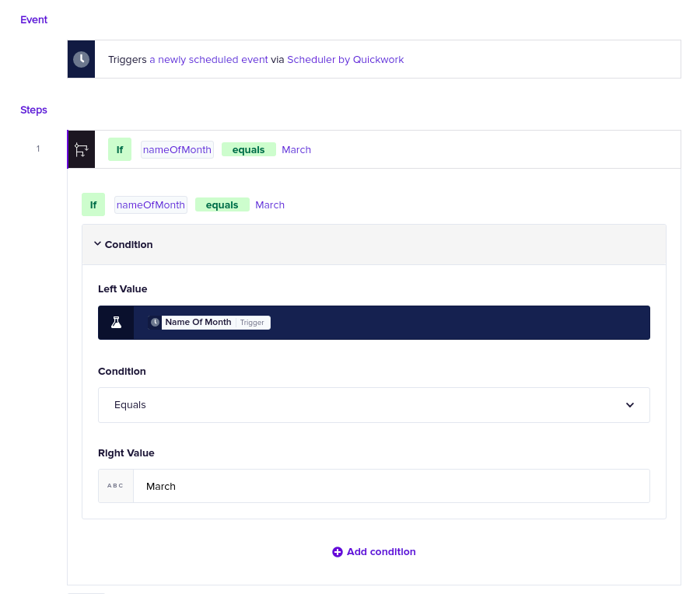Click the If branch icon on step 1
The width and height of the screenshot is (700, 594).
tap(81, 149)
